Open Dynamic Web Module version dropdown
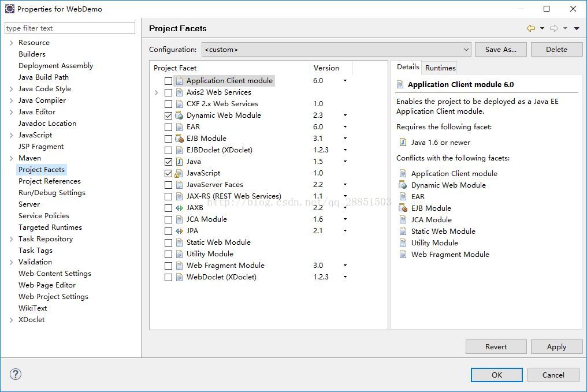This screenshot has width=587, height=392. (x=345, y=115)
